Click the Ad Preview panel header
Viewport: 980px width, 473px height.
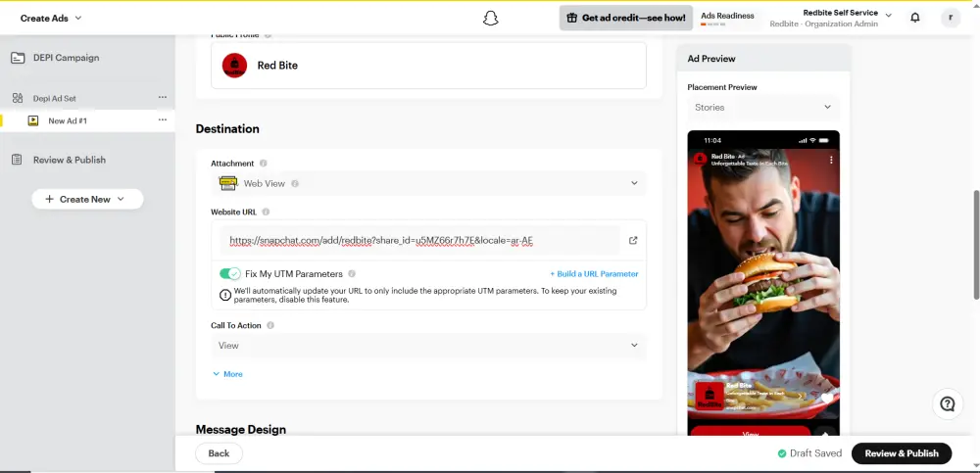pyautogui.click(x=763, y=59)
